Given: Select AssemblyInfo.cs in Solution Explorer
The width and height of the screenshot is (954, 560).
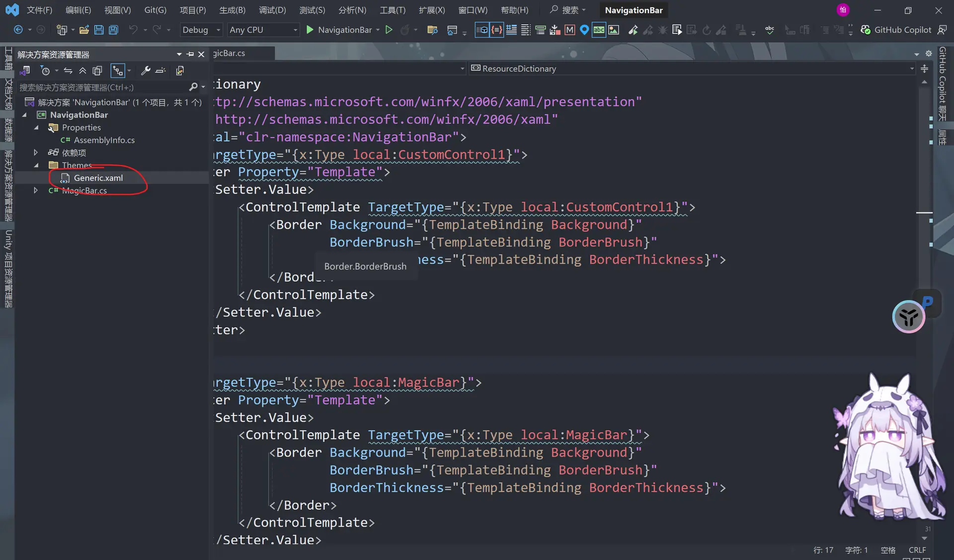Looking at the screenshot, I should tap(104, 140).
